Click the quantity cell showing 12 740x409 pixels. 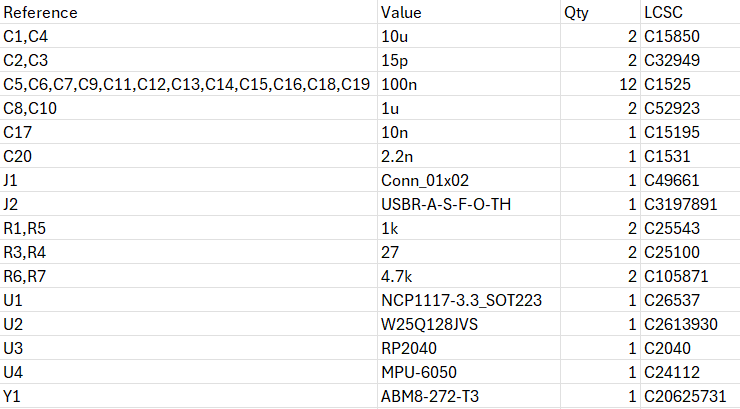click(627, 85)
